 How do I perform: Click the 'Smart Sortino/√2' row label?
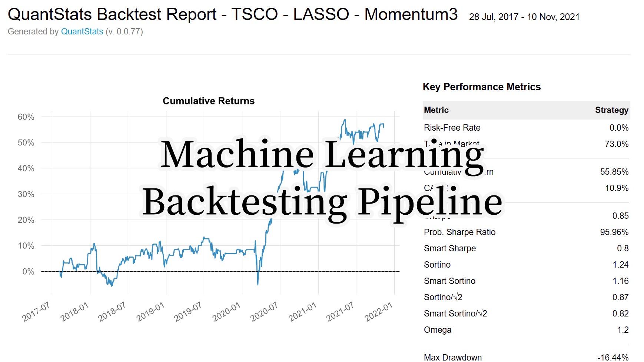tap(455, 314)
